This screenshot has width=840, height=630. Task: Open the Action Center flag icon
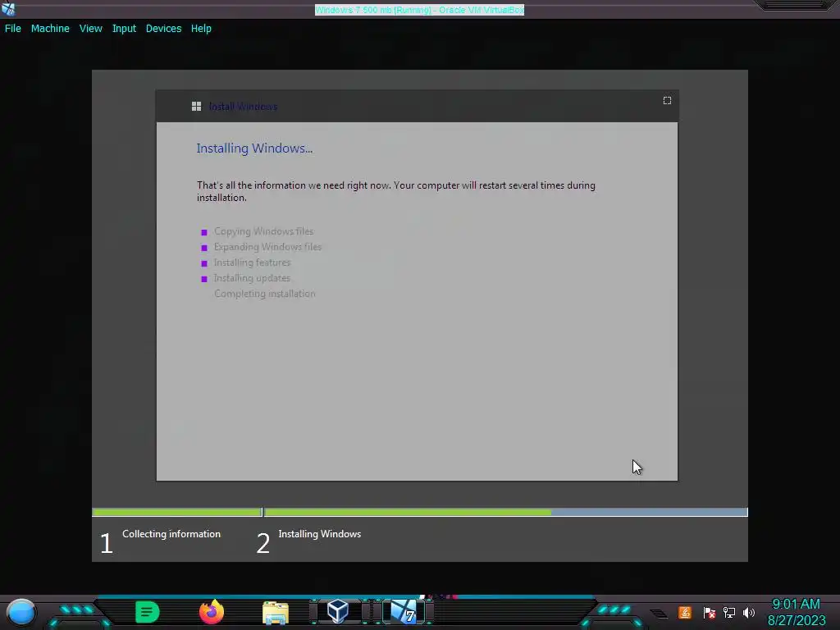tap(710, 612)
